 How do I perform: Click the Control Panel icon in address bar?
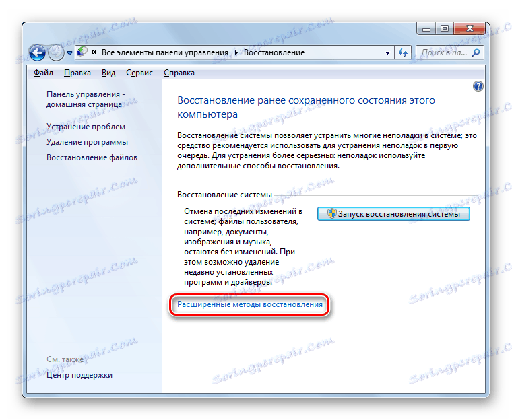(x=82, y=53)
